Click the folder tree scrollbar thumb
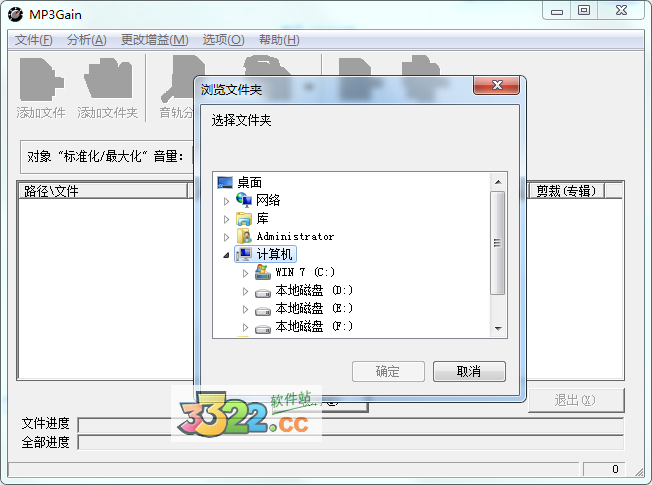Screen dimensions: 652x485 pyautogui.click(x=498, y=243)
